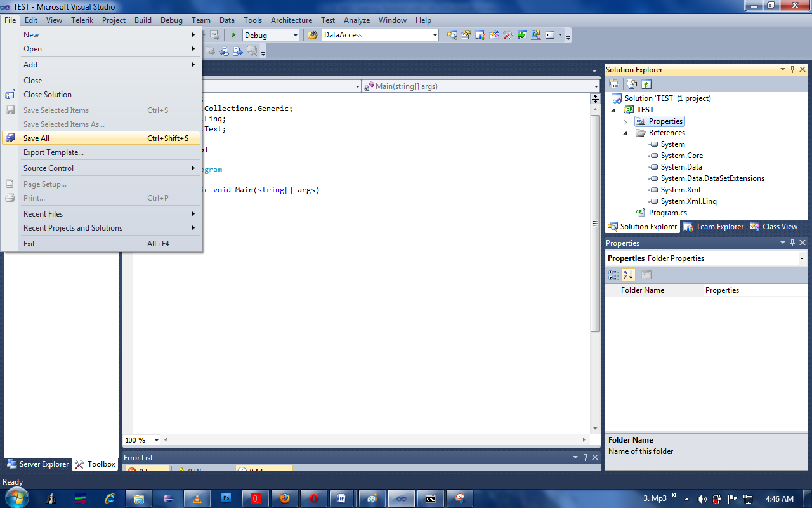Viewport: 812px width, 508px height.
Task: Open the Object Browser toolbar icon
Action: [494, 36]
